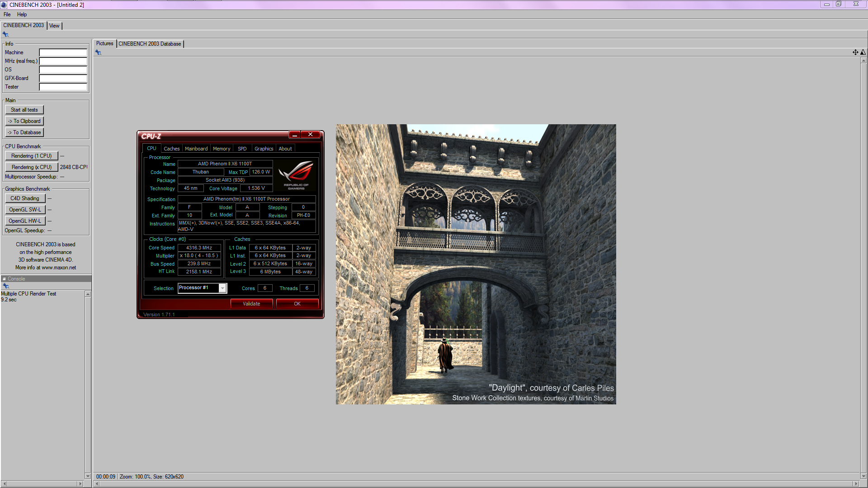Image resolution: width=868 pixels, height=488 pixels.
Task: Click the HT Link 2158.1 MHz value
Action: (x=199, y=272)
